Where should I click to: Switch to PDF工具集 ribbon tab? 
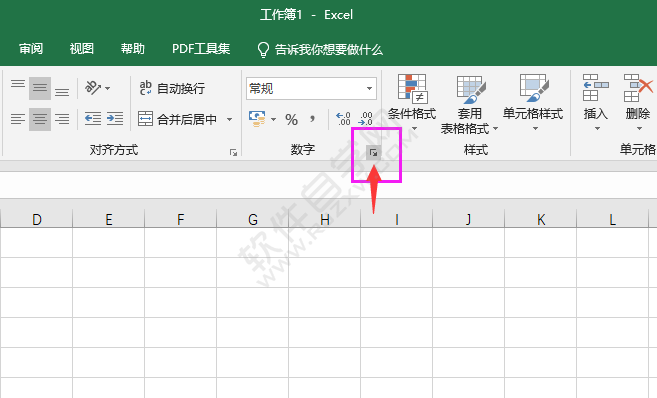point(201,49)
